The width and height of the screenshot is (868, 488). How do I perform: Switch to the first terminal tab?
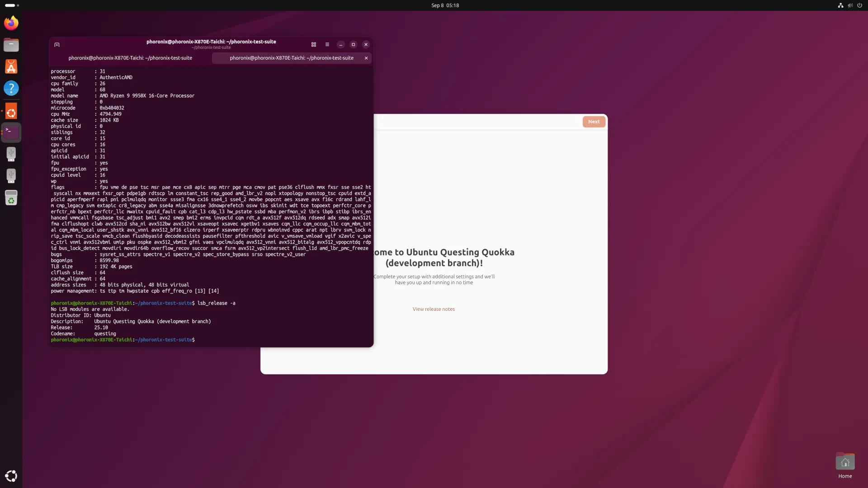pyautogui.click(x=130, y=58)
